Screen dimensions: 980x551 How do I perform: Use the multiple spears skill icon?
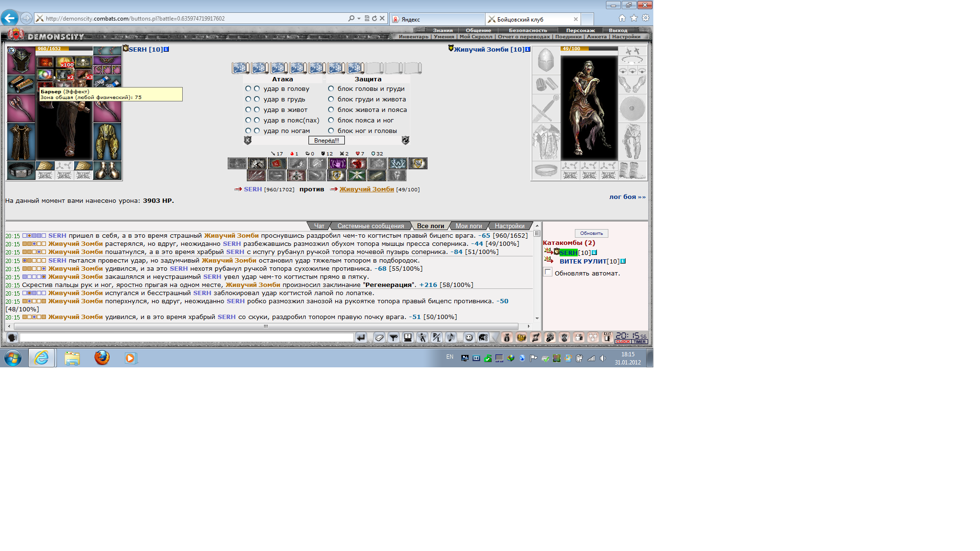tap(256, 176)
